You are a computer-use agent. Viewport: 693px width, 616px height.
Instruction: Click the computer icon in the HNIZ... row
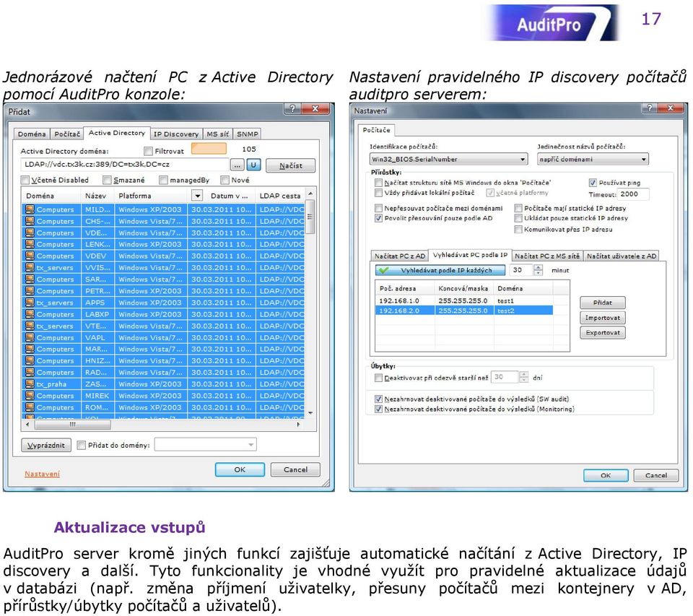point(30,360)
